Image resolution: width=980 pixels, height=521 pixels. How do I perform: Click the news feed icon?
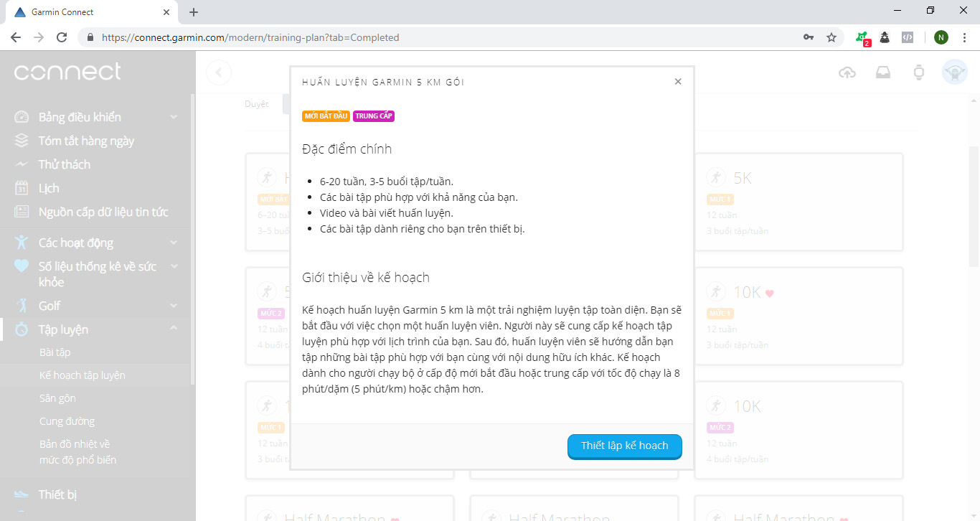(x=22, y=212)
